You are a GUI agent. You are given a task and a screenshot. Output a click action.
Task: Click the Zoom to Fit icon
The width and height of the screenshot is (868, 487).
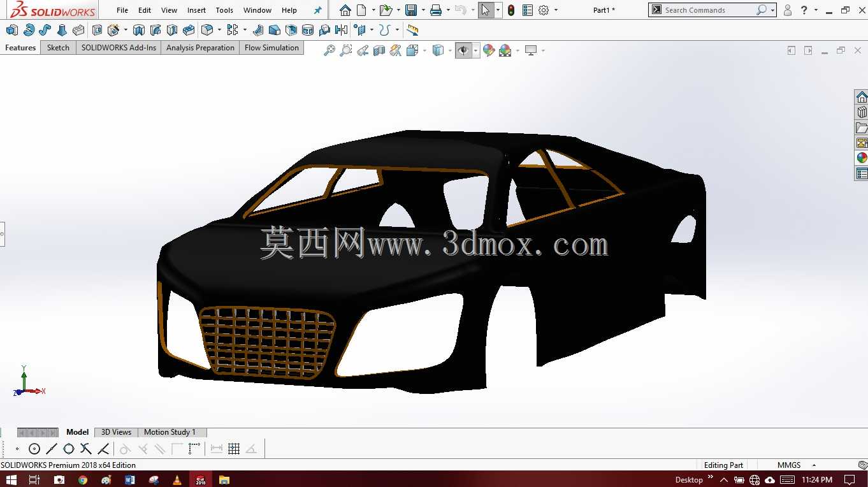329,50
